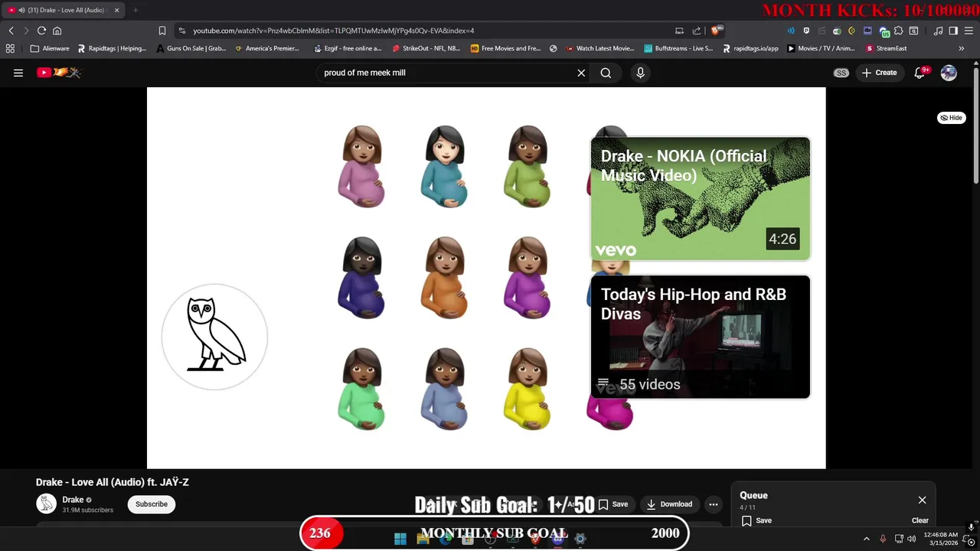Clear the search box text

pyautogui.click(x=581, y=73)
